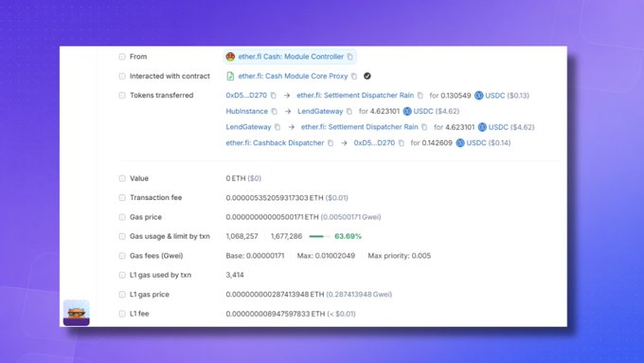Click info icon next to Value

122,178
